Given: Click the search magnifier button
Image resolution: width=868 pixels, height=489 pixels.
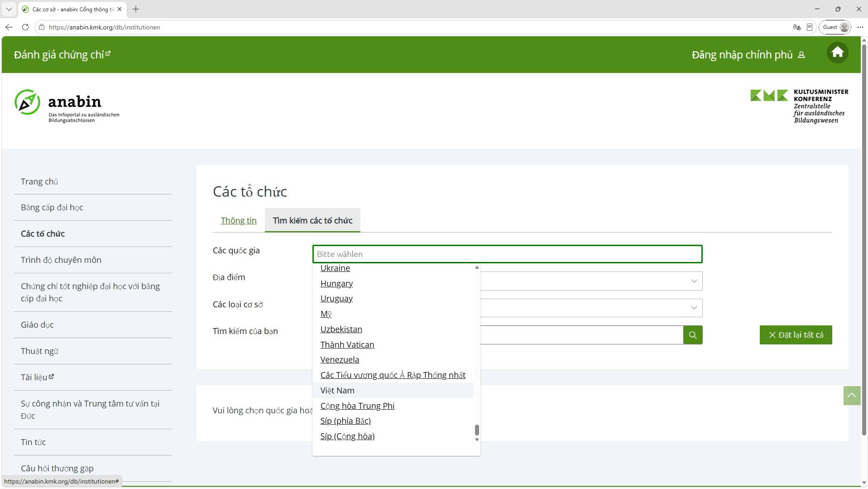Looking at the screenshot, I should coord(692,335).
